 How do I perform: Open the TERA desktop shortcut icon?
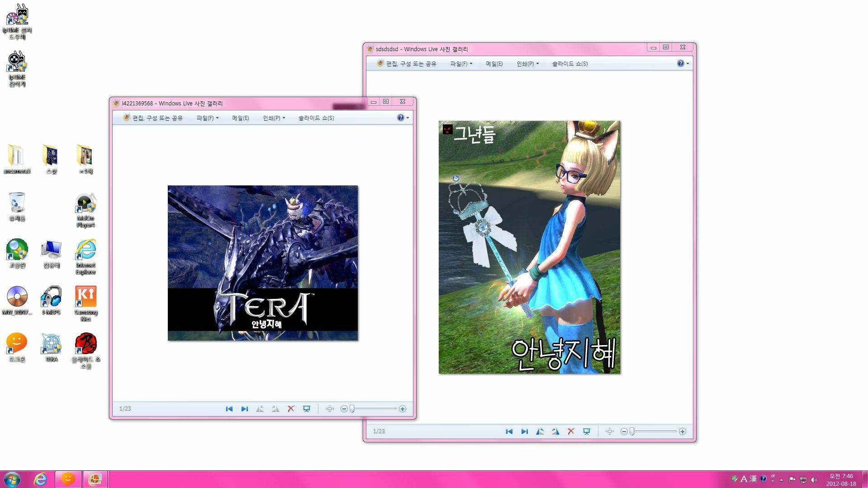click(x=51, y=346)
